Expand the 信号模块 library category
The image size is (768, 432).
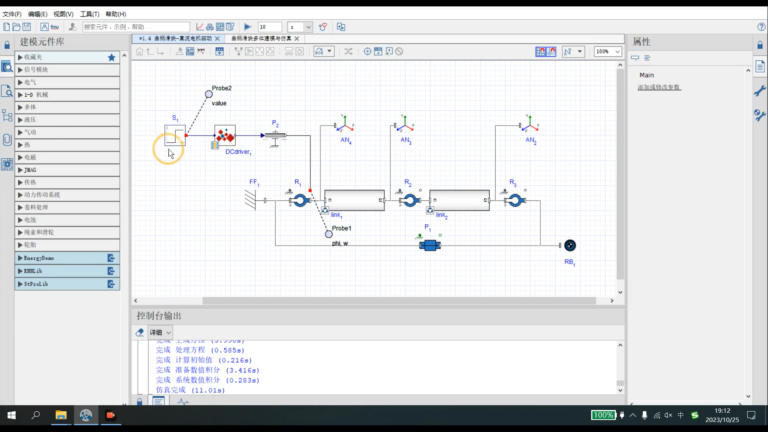67,70
